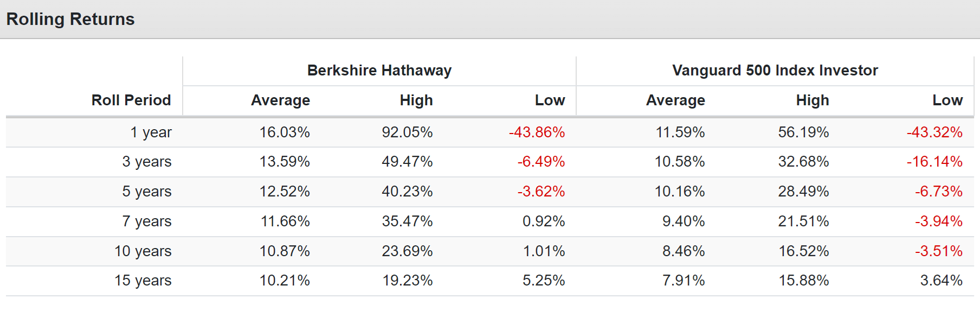Click Vanguard's Average column header

click(x=675, y=100)
